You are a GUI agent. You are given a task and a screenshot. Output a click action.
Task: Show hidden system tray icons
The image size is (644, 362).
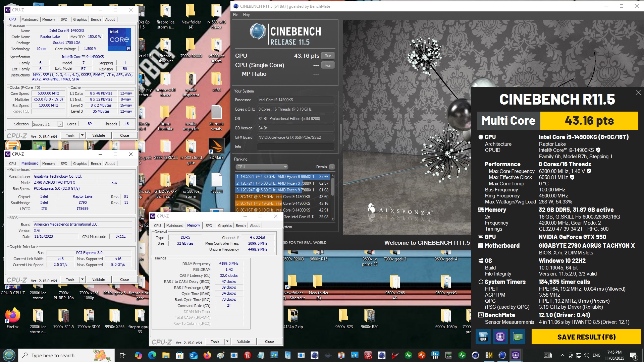562,355
